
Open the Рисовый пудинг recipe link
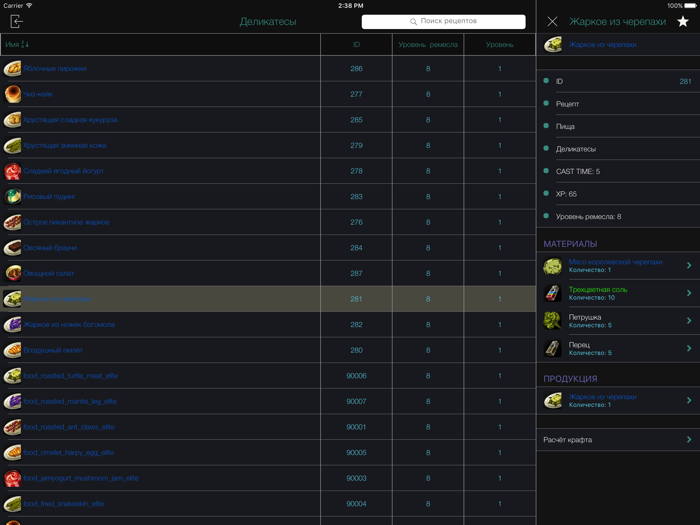tap(50, 196)
